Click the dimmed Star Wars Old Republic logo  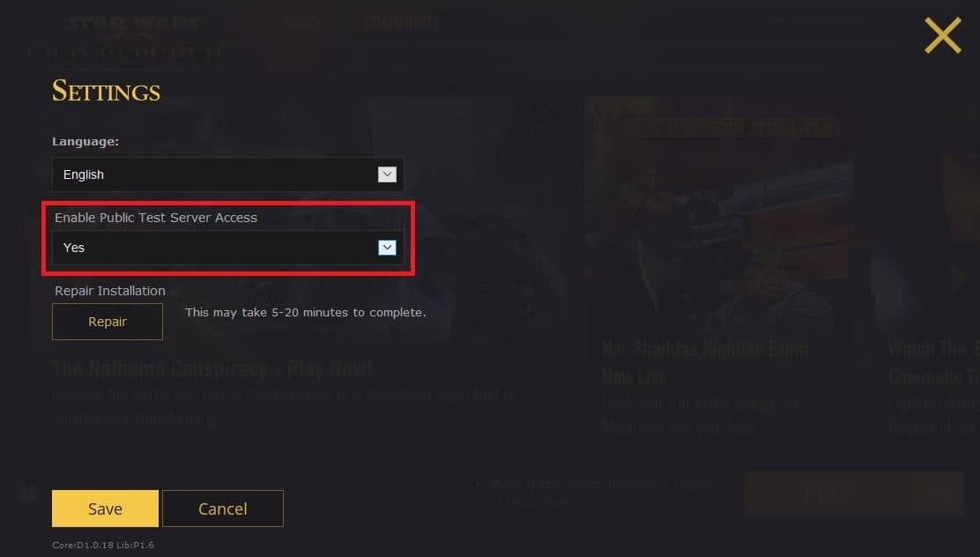coord(132,39)
